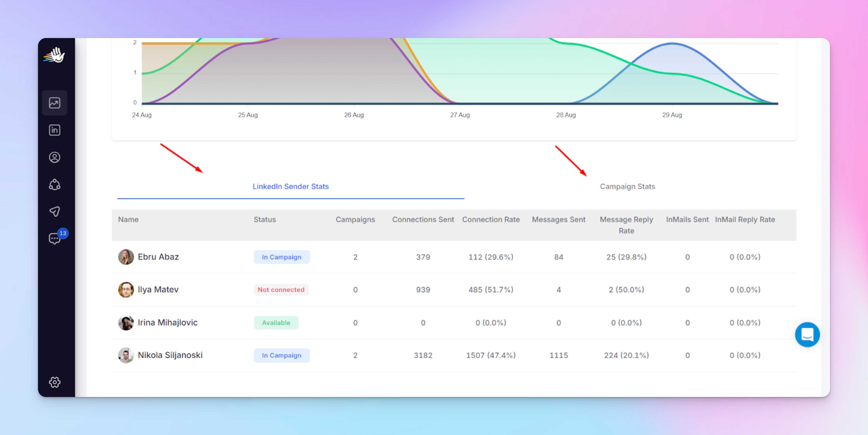This screenshot has width=868, height=435.
Task: Open the settings gear icon
Action: pos(55,382)
